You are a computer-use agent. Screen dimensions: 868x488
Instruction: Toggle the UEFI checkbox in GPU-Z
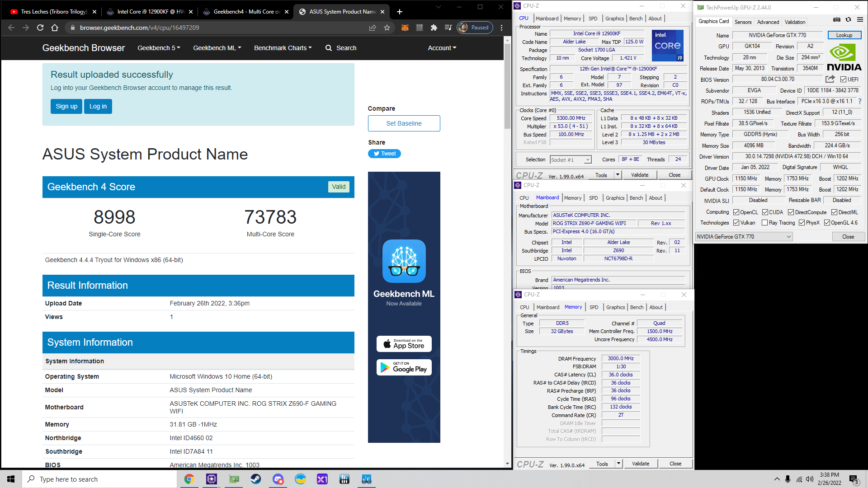(843, 80)
